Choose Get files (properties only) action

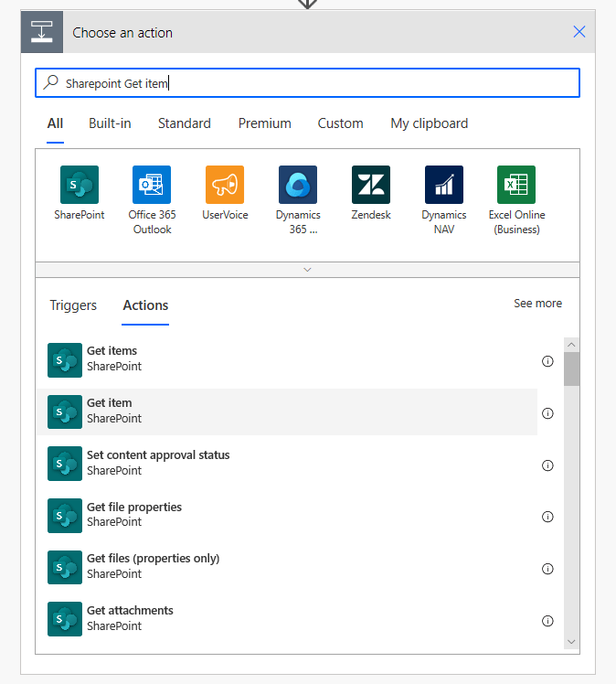coord(287,568)
